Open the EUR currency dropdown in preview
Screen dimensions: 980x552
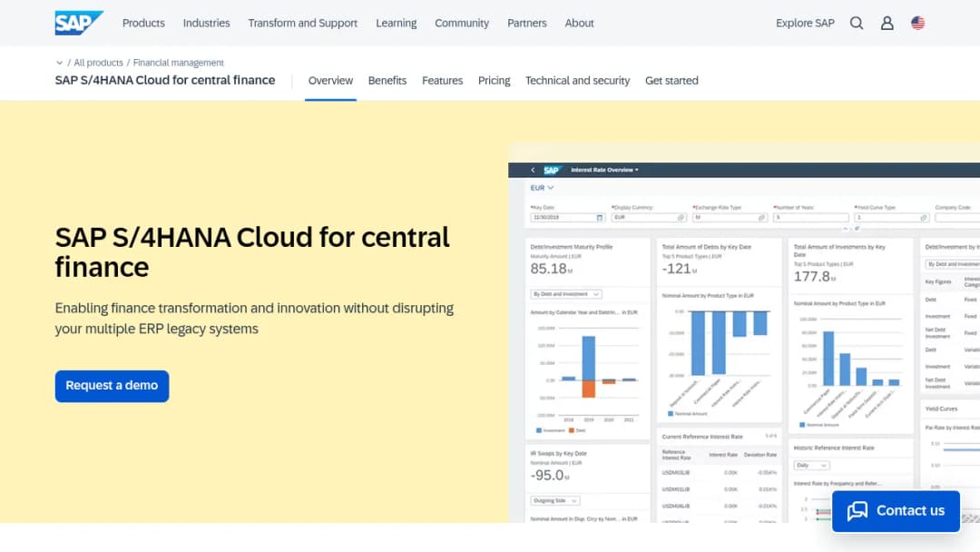coord(542,188)
